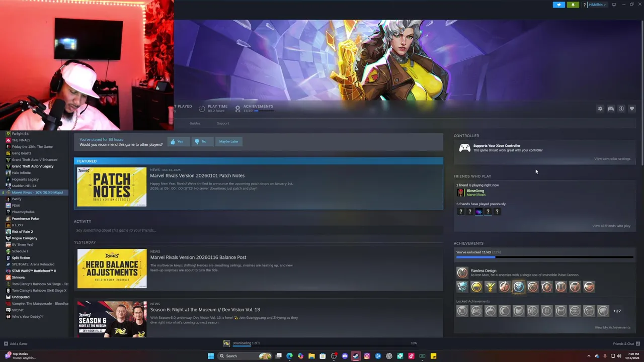Viewport: 644px width, 362px height.
Task: Click Add a Game at bottom left
Action: (x=16, y=344)
